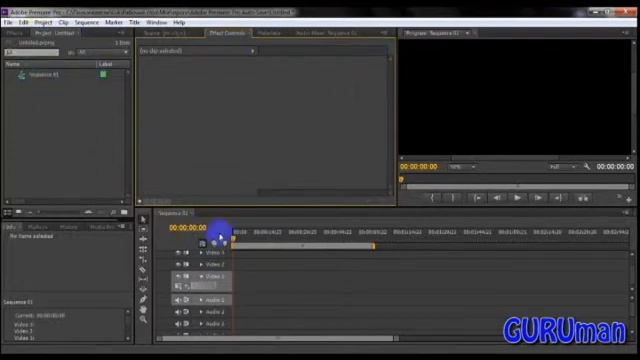Toggle Video 3 track output eye
The image size is (640, 360).
point(178,253)
